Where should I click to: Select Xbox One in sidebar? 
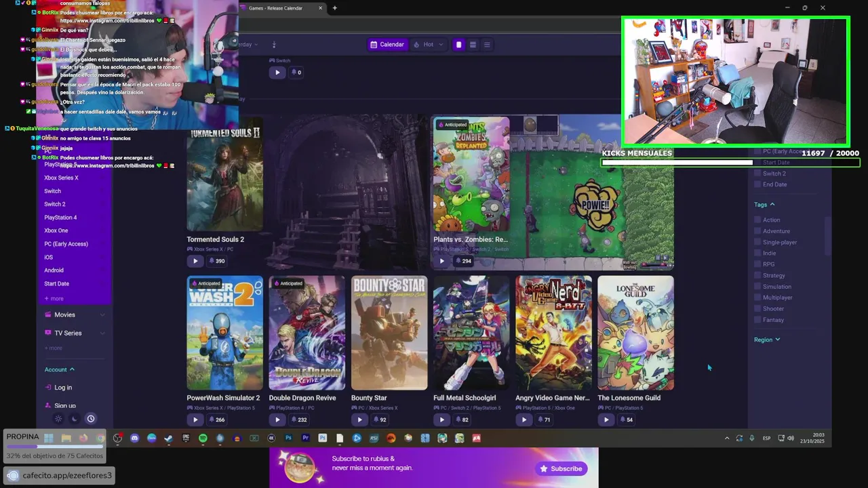coord(56,230)
